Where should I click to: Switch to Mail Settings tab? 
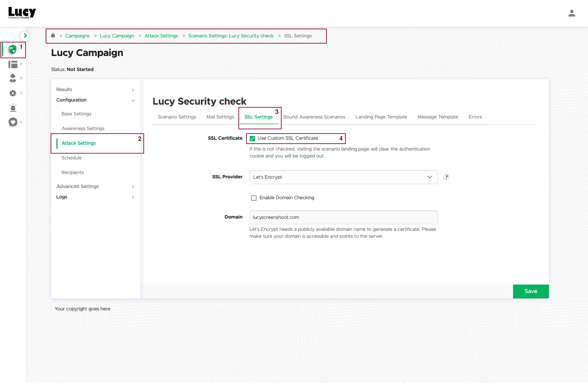[x=220, y=117]
